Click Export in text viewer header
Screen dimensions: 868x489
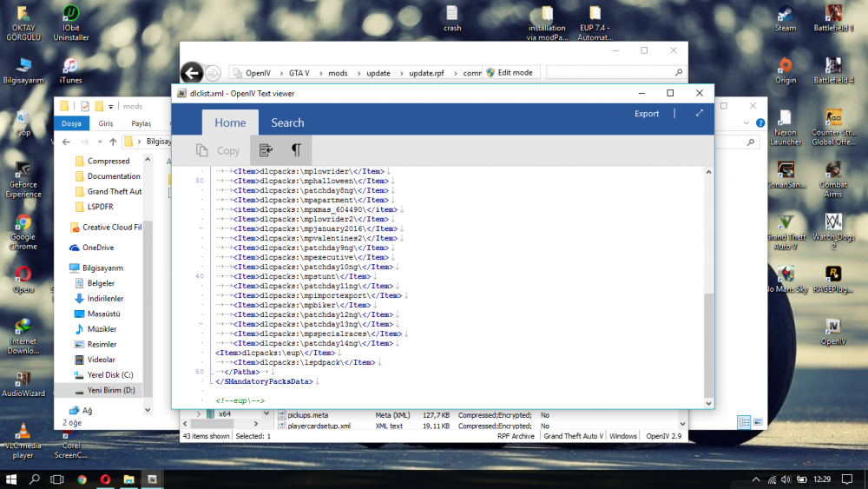coord(647,114)
